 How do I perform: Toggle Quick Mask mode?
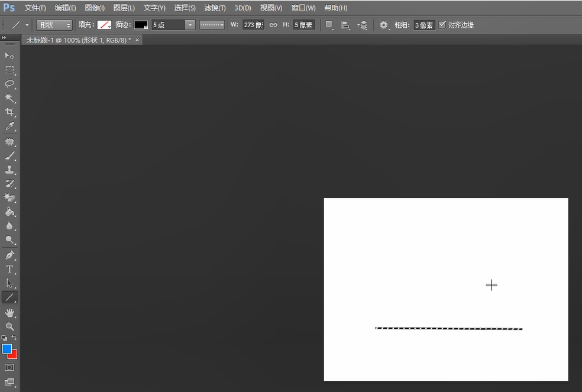tap(9, 367)
